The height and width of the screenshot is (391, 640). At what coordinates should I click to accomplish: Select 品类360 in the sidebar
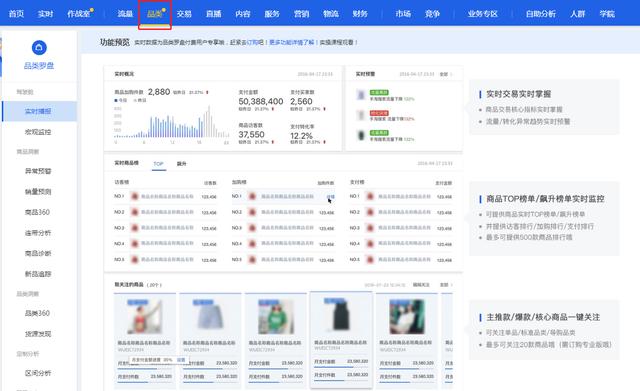[x=37, y=313]
